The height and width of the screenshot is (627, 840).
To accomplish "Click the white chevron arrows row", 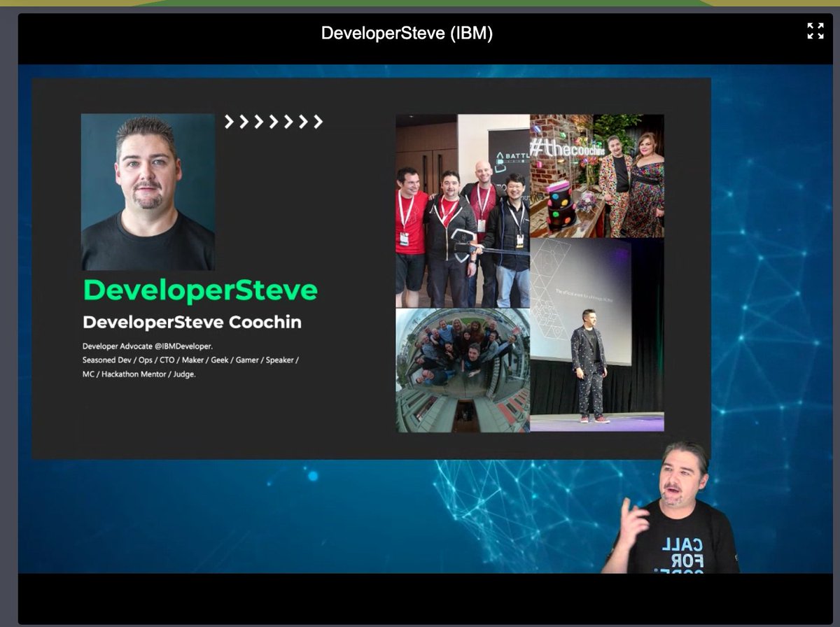I will 273,122.
